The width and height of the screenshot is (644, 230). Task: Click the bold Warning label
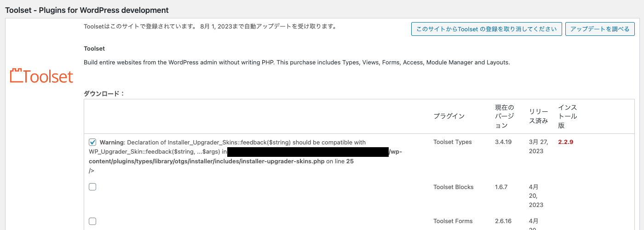click(x=112, y=143)
